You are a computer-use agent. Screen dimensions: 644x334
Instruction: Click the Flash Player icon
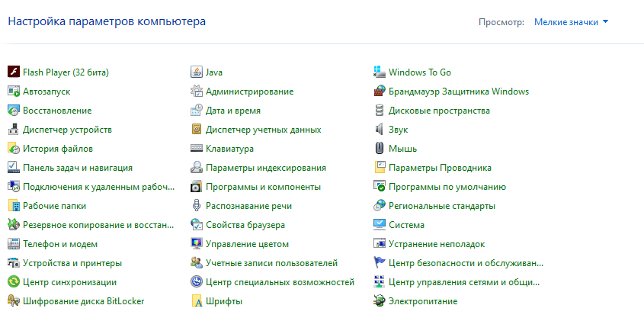tap(13, 72)
